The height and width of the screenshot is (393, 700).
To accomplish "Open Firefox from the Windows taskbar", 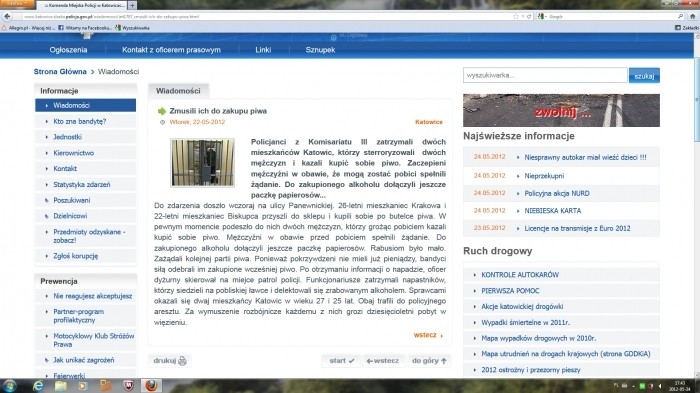I will pyautogui.click(x=151, y=385).
